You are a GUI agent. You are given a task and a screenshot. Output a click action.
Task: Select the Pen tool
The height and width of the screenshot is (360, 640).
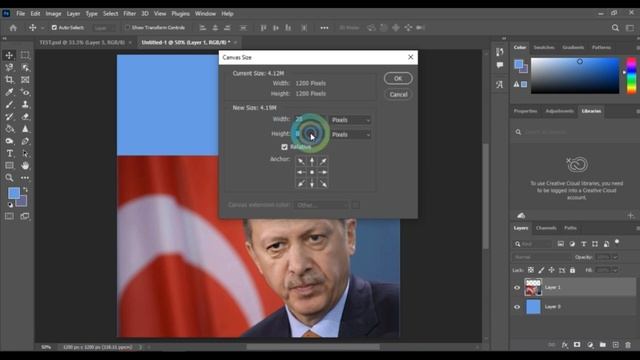click(25, 141)
